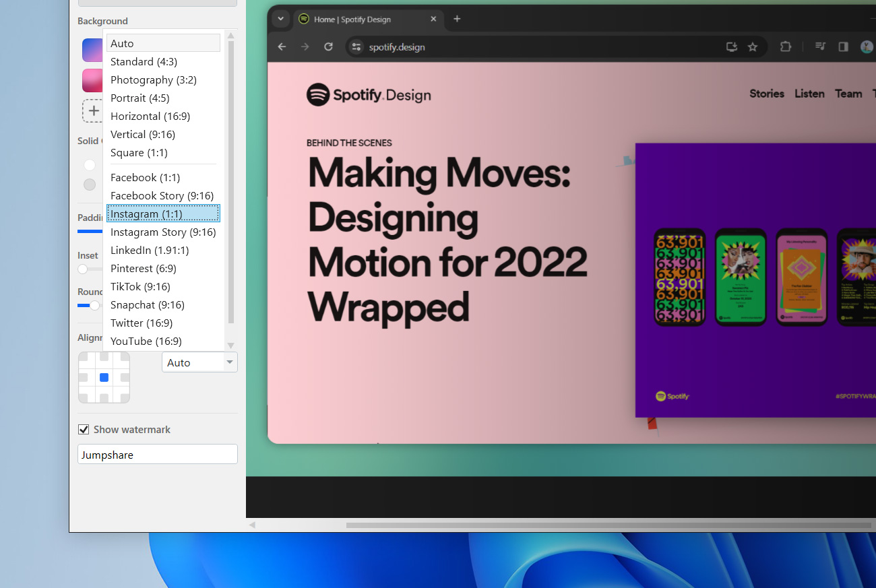This screenshot has height=588, width=876.
Task: Click the Listen link in the header
Action: tap(809, 94)
